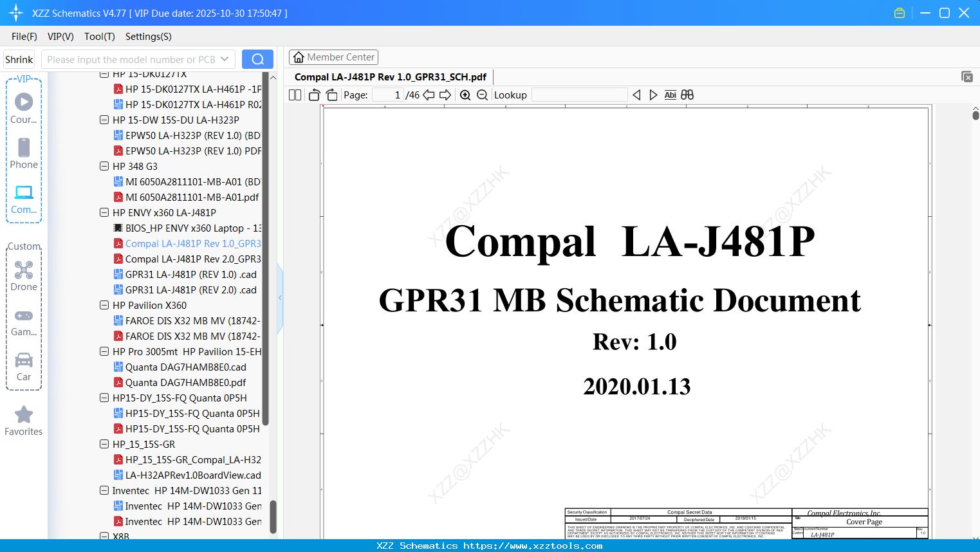Open VIP(V) menu
Image resolution: width=980 pixels, height=552 pixels.
(x=60, y=37)
